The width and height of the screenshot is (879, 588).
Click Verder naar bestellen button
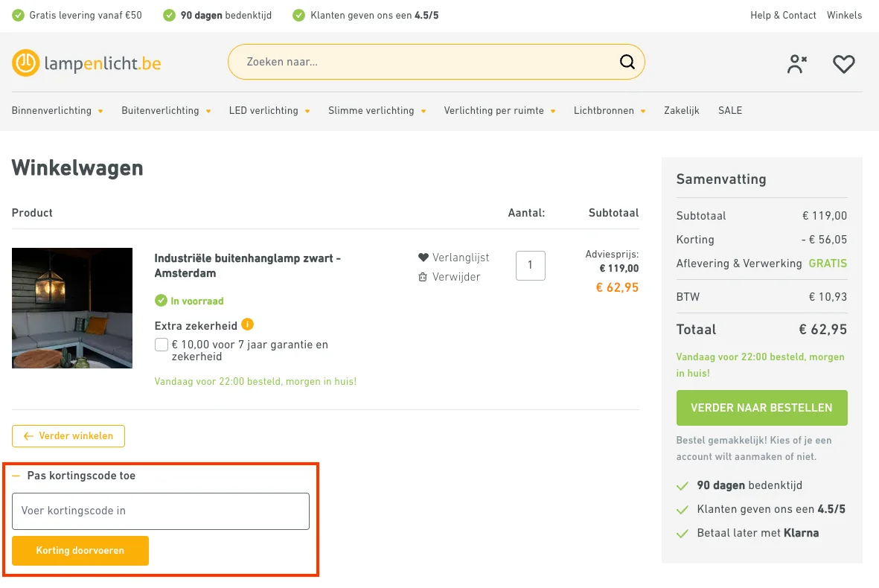pos(761,408)
